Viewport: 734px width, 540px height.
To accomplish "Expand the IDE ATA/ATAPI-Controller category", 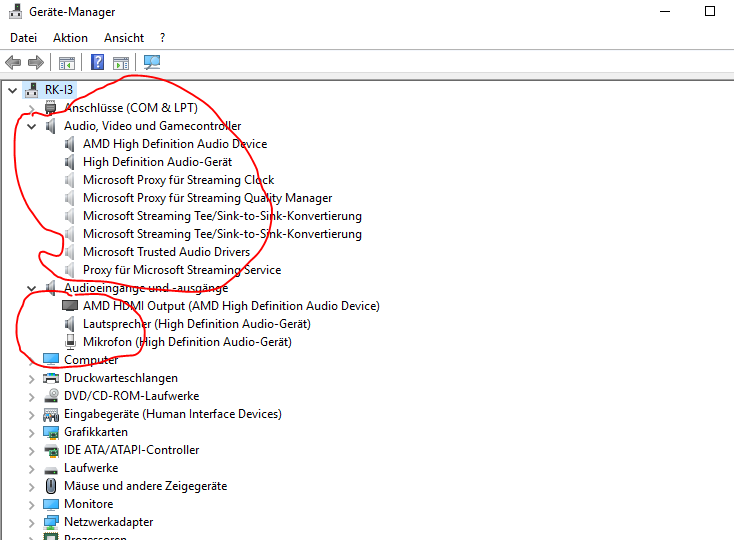I will click(x=31, y=451).
